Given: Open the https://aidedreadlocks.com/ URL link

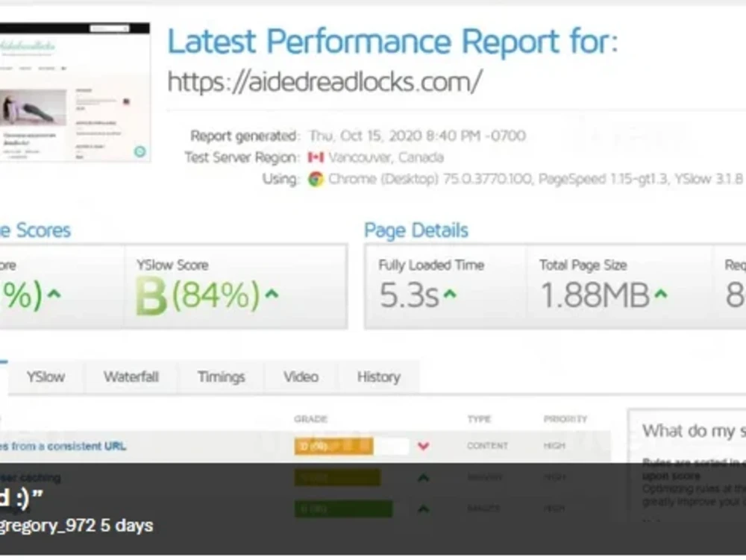Looking at the screenshot, I should [325, 82].
